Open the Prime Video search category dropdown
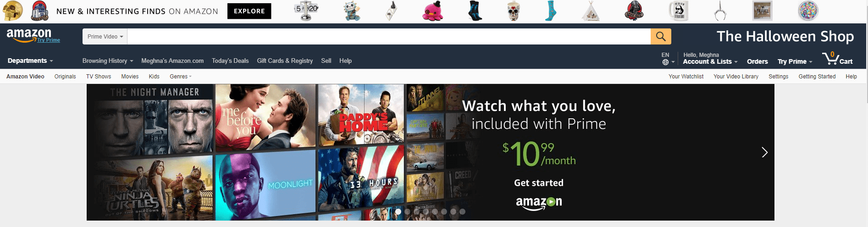Image resolution: width=868 pixels, height=227 pixels. 105,36
